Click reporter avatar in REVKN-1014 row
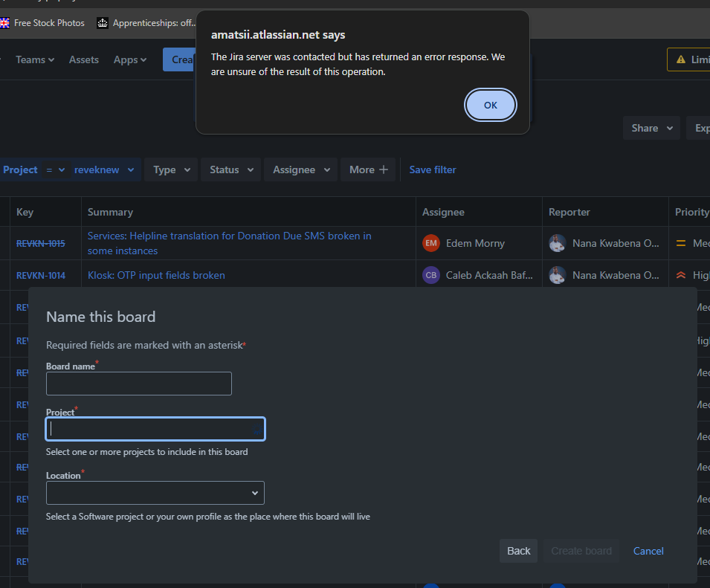The image size is (710, 588). 558,275
